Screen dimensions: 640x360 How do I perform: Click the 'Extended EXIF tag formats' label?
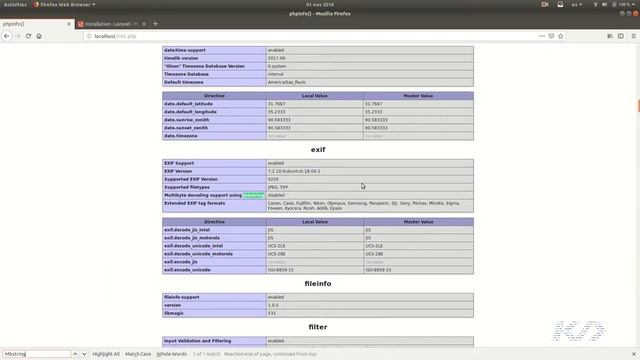point(195,203)
